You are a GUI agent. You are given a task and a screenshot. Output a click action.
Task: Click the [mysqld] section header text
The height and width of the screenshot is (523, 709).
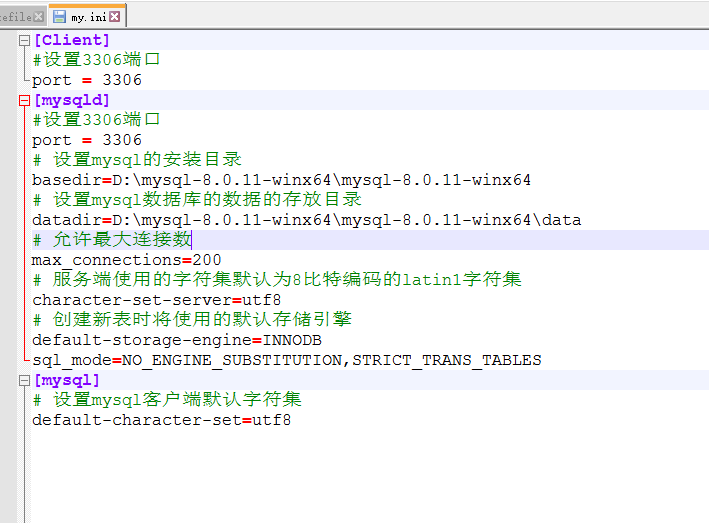click(72, 100)
